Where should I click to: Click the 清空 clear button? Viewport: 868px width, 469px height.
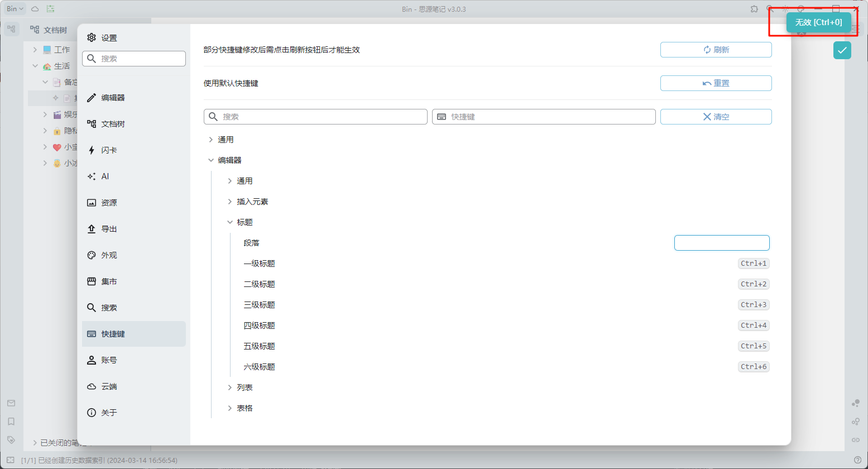(716, 117)
